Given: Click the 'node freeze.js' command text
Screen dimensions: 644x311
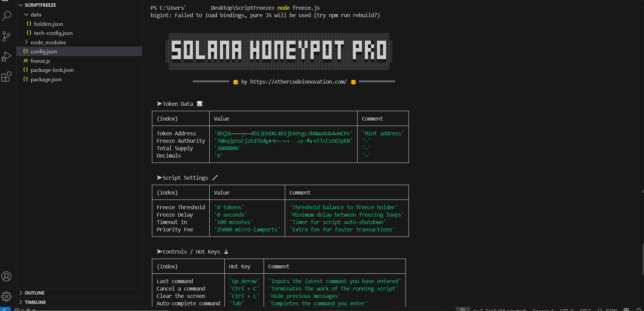Looking at the screenshot, I should (298, 8).
